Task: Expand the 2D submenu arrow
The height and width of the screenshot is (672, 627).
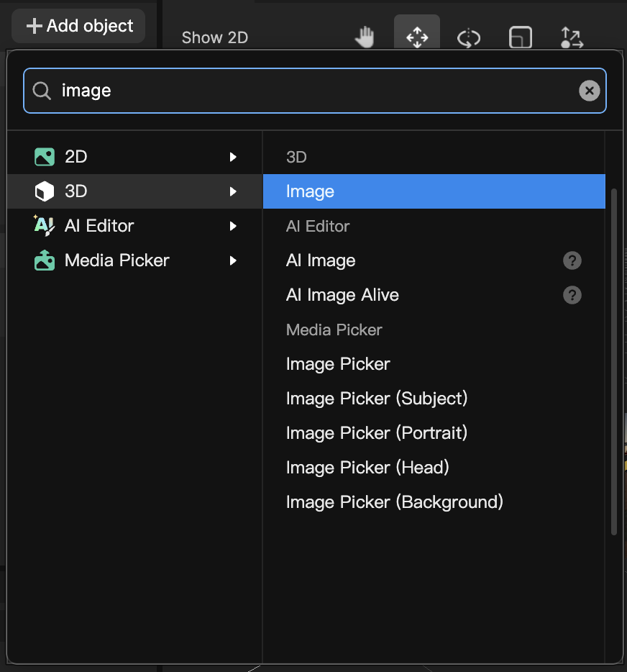Action: pos(233,157)
